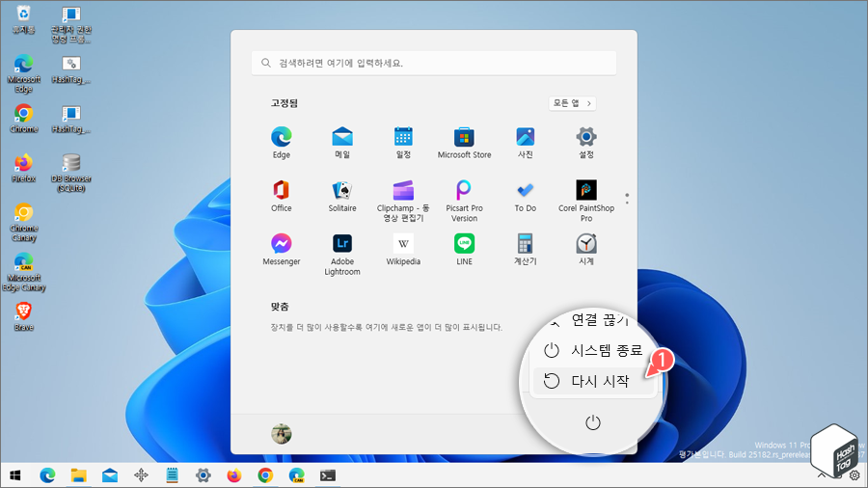Select the 관리자 권한 desktop shortcut
This screenshot has width=868, height=488.
[x=70, y=24]
